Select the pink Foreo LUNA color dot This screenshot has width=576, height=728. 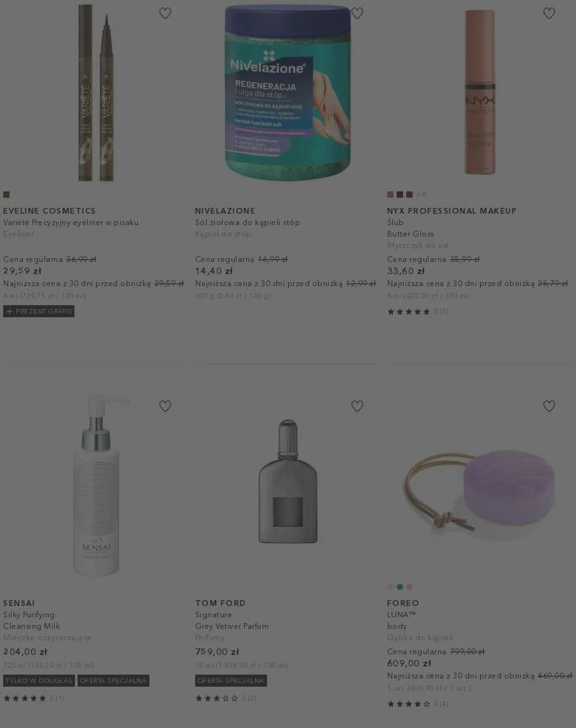pyautogui.click(x=409, y=587)
